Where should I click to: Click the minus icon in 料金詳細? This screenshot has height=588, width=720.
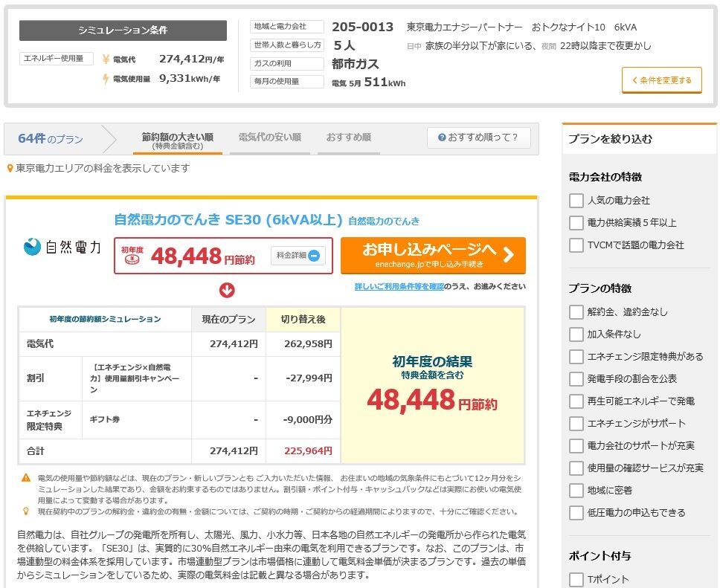point(314,256)
